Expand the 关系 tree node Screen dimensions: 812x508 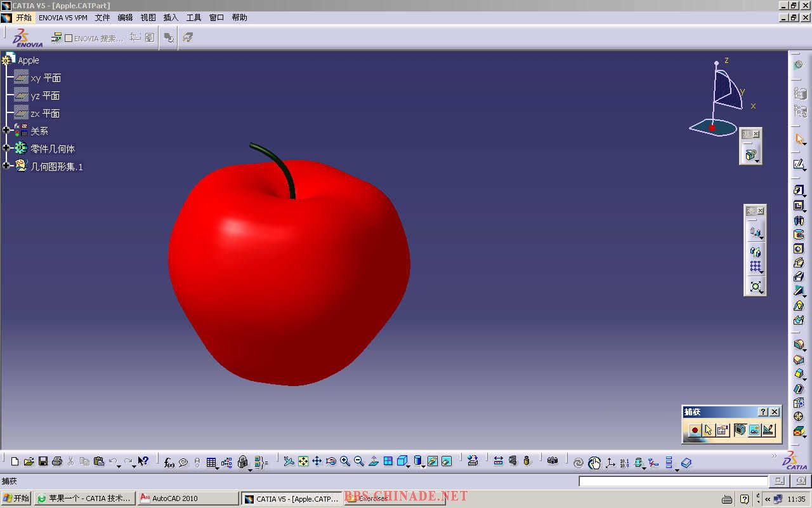(x=6, y=130)
